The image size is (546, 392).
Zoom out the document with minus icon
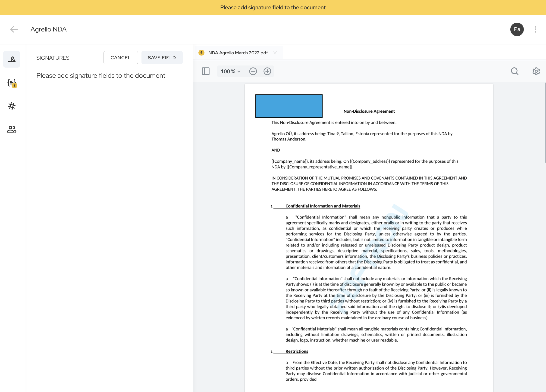[x=253, y=71]
